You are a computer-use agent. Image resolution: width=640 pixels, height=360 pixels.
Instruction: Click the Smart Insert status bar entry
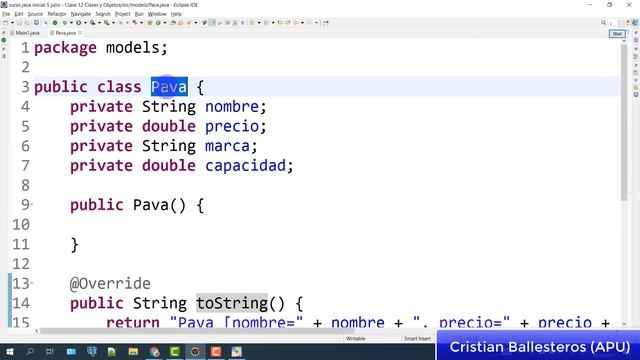pos(417,338)
